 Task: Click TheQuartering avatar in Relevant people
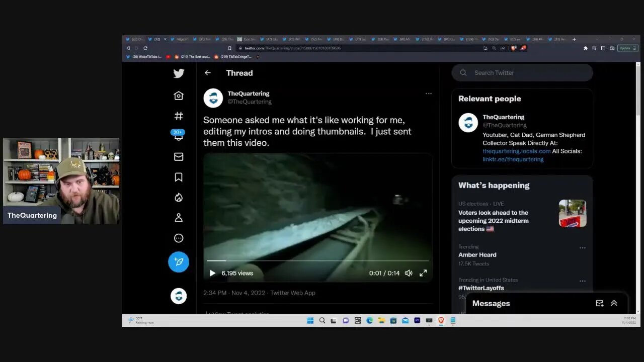pyautogui.click(x=468, y=123)
